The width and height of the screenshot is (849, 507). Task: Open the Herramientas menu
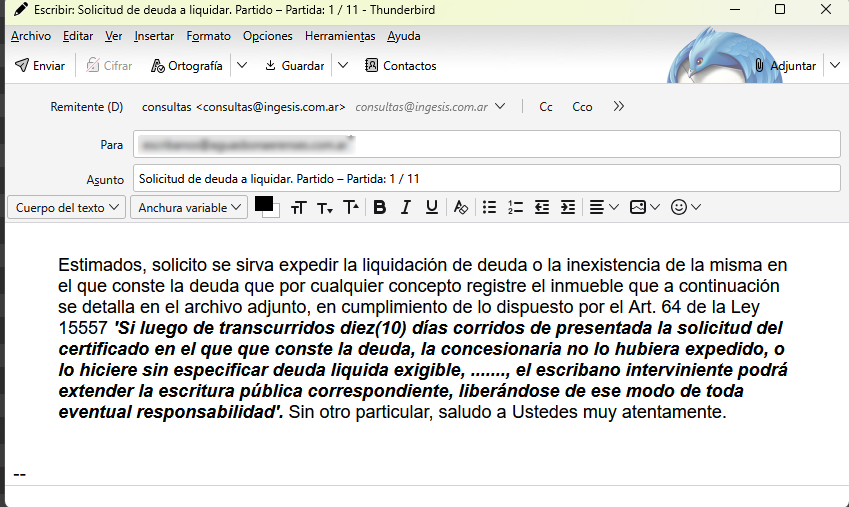(340, 36)
